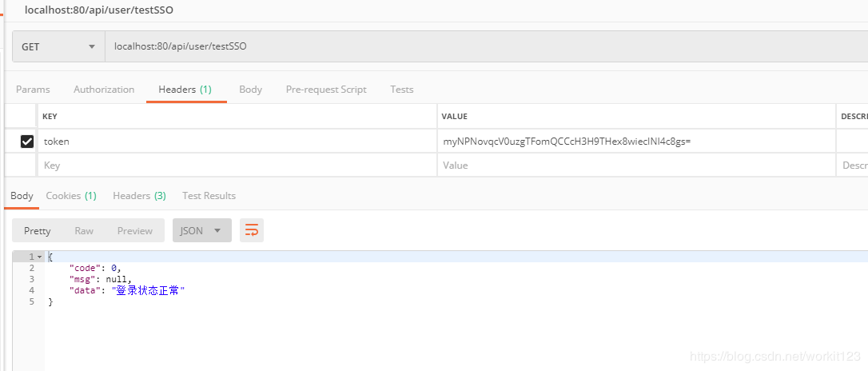The image size is (868, 371).
Task: Click the token header value field
Action: pos(635,142)
